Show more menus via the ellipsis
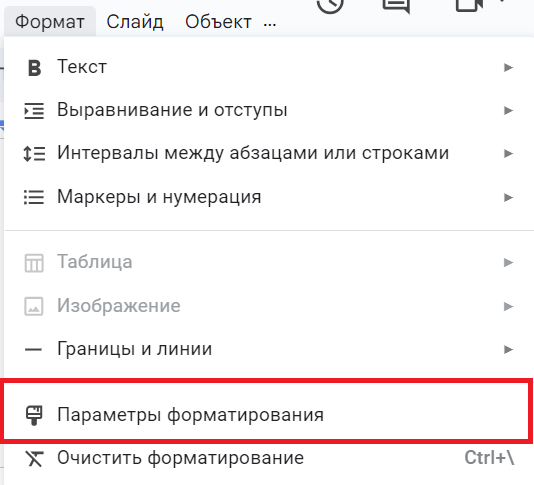 pos(270,24)
